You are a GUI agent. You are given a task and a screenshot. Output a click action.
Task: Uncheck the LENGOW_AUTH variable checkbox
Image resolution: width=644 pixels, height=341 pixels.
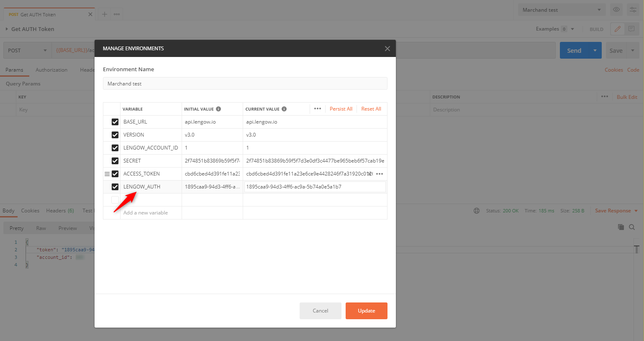[x=115, y=187]
